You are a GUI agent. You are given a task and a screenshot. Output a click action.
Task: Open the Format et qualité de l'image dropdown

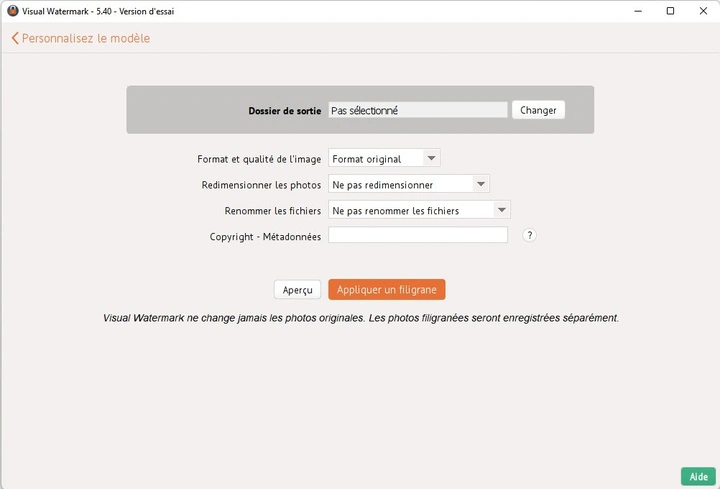(384, 159)
